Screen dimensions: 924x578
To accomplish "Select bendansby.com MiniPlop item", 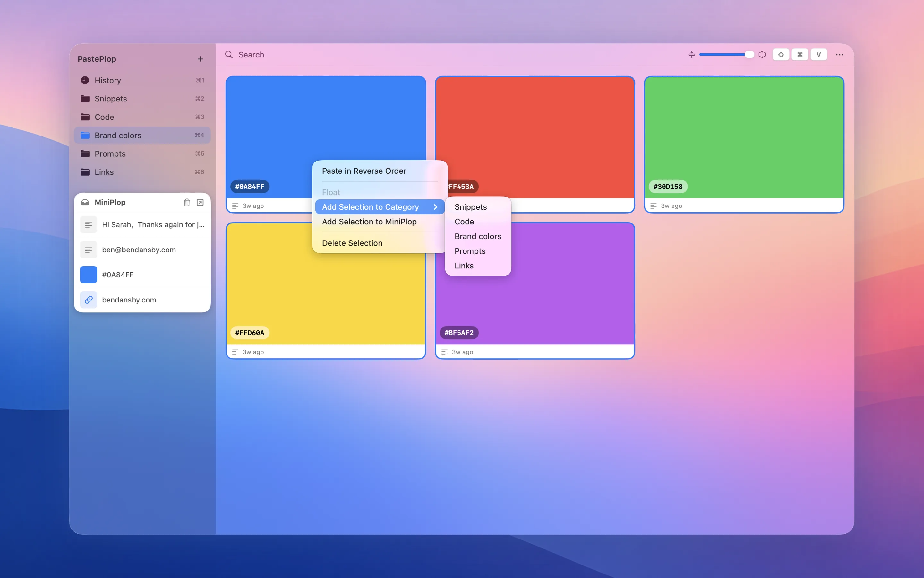I will point(142,300).
